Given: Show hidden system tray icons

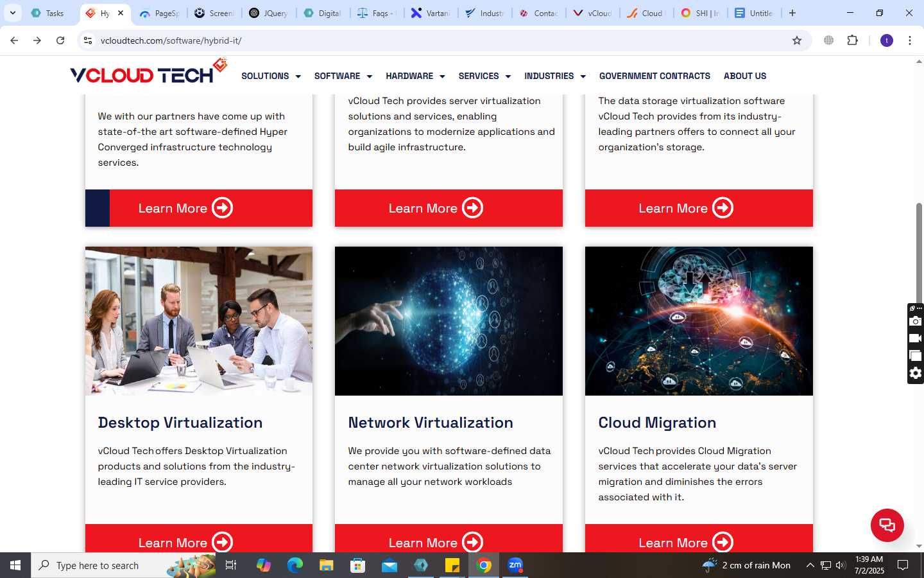Looking at the screenshot, I should pyautogui.click(x=810, y=565).
